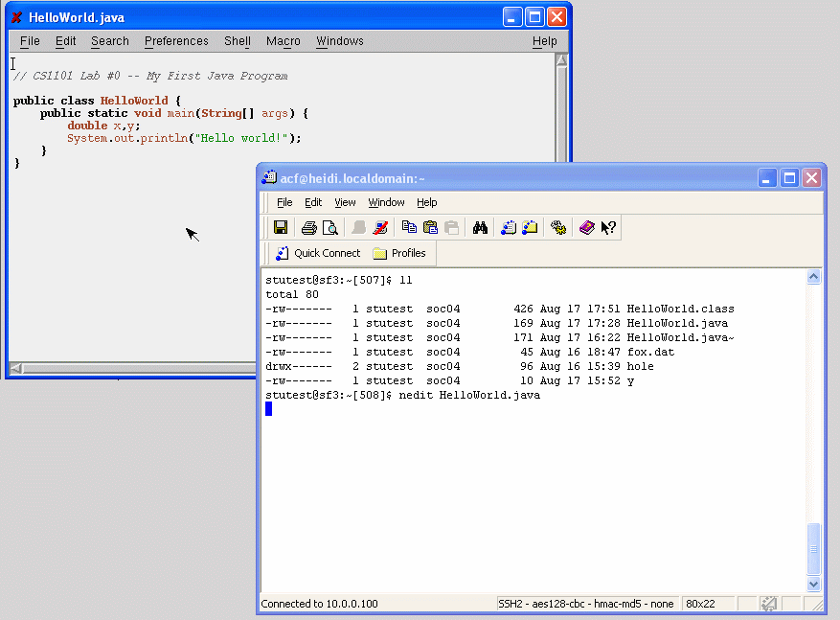Open File menu in HelloWorld.java editor

tap(30, 41)
